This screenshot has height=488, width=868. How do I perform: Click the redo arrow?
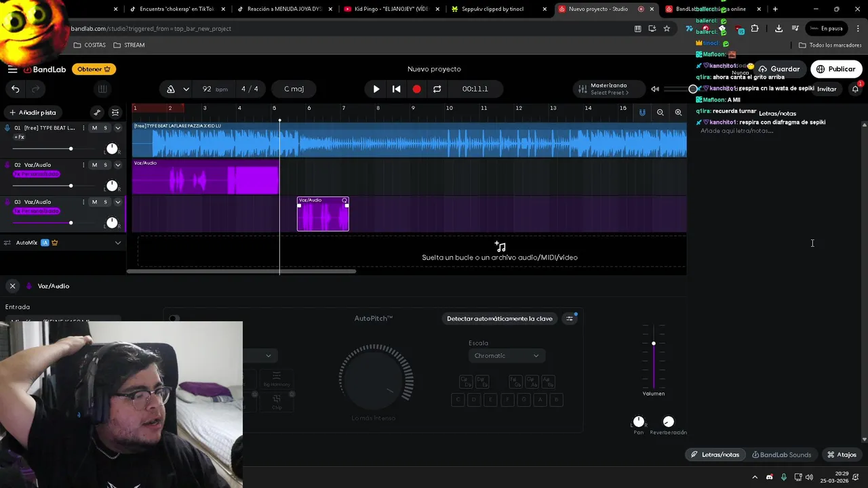coord(36,89)
